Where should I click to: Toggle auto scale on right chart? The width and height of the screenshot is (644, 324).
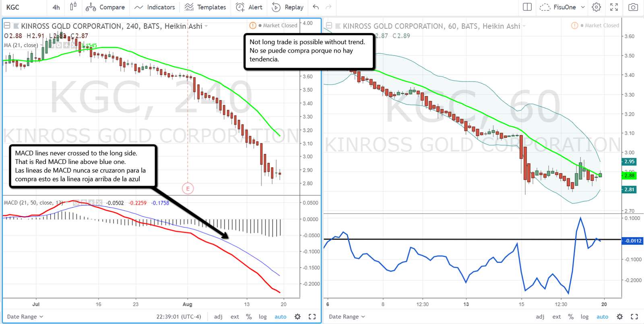tap(602, 317)
